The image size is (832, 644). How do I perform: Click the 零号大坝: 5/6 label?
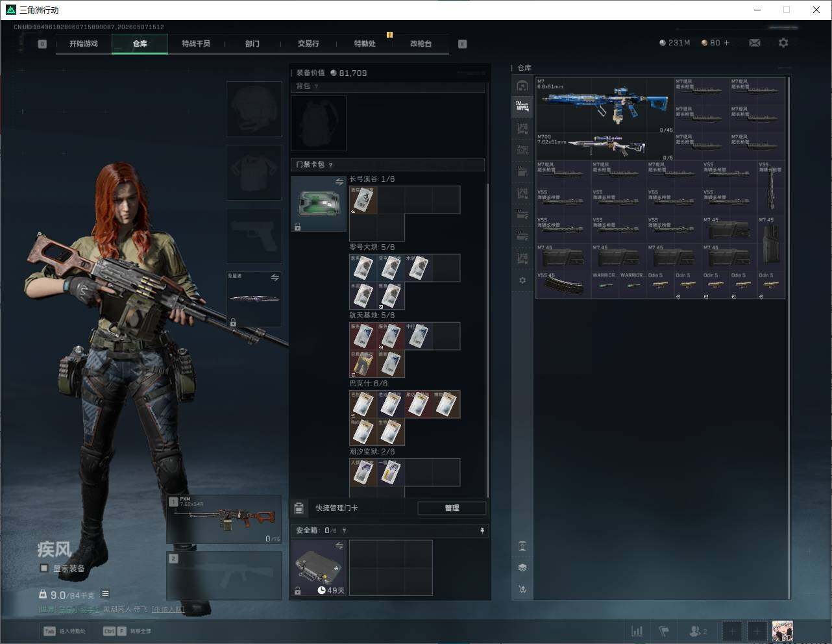372,247
